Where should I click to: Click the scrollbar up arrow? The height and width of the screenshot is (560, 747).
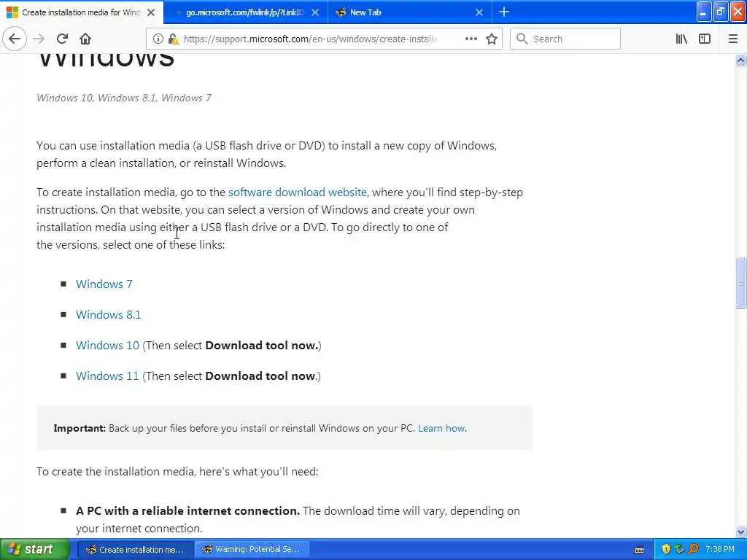pyautogui.click(x=741, y=60)
